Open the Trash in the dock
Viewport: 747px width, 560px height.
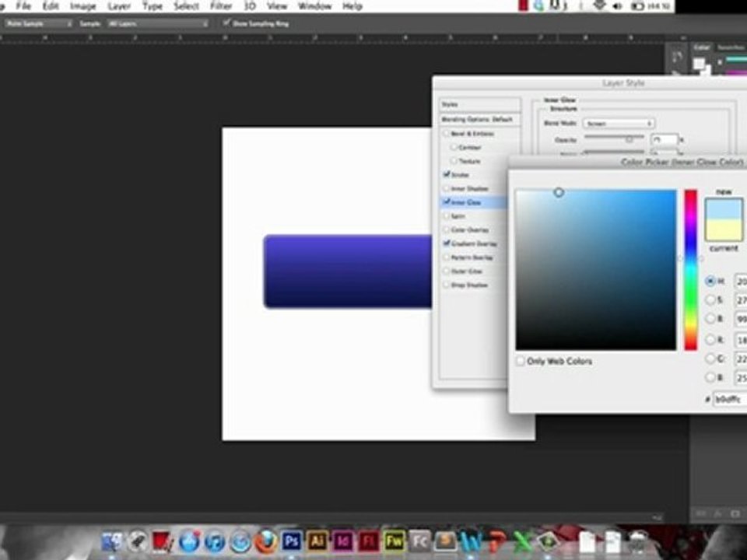tap(638, 541)
